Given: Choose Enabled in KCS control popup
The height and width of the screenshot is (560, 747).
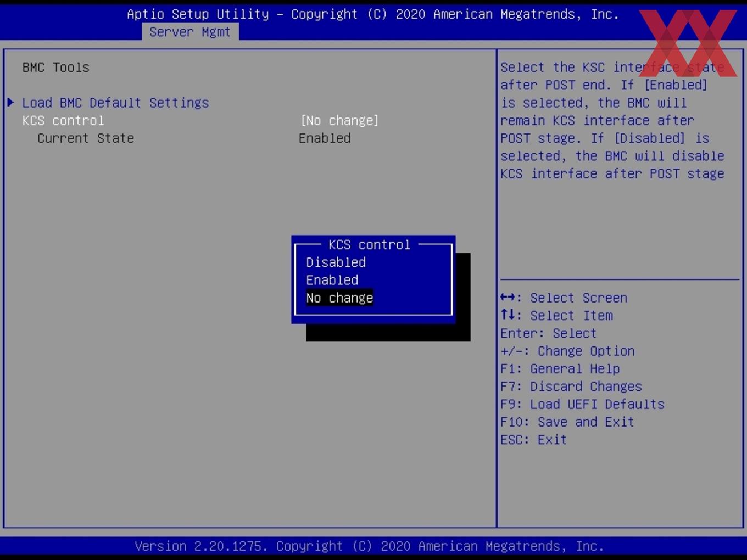Looking at the screenshot, I should (x=332, y=280).
